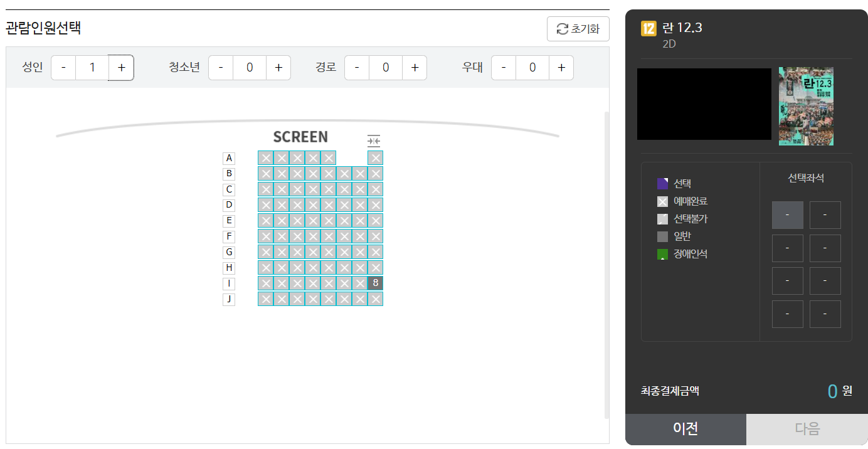Increase 우대 preferential count with plus

pos(561,68)
